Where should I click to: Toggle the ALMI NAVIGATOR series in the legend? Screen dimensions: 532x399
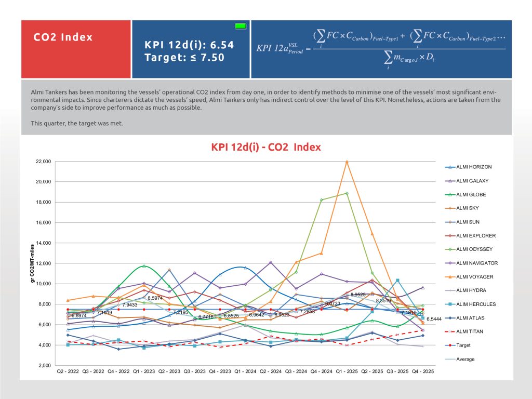pyautogui.click(x=475, y=263)
